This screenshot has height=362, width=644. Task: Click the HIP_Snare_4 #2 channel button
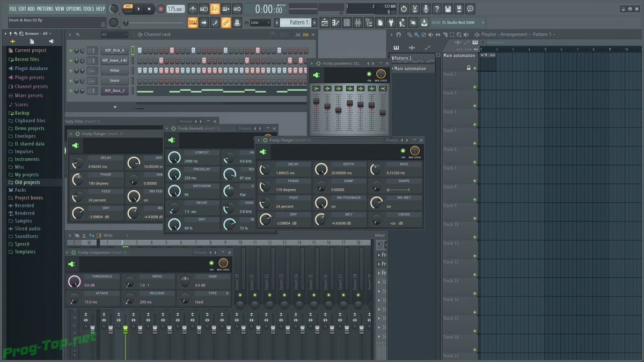pyautogui.click(x=114, y=61)
